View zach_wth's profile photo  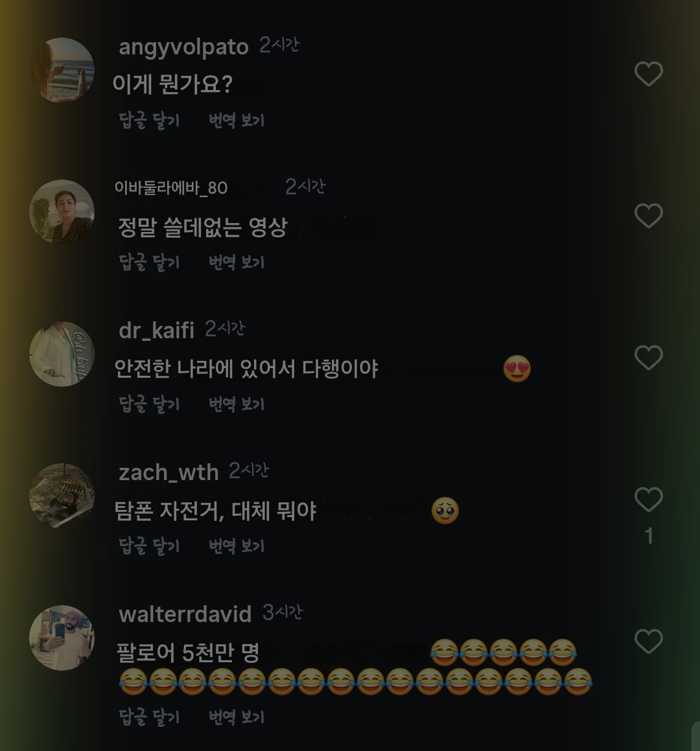tap(62, 496)
